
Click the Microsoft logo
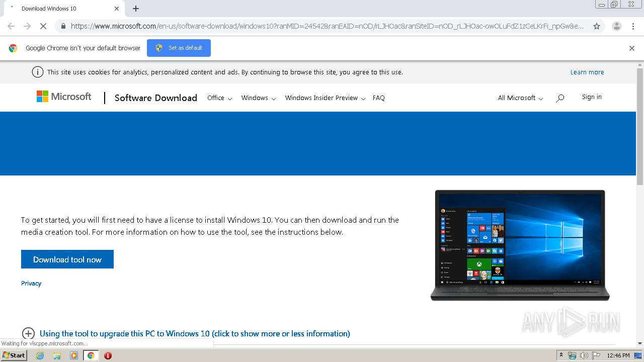point(64,97)
